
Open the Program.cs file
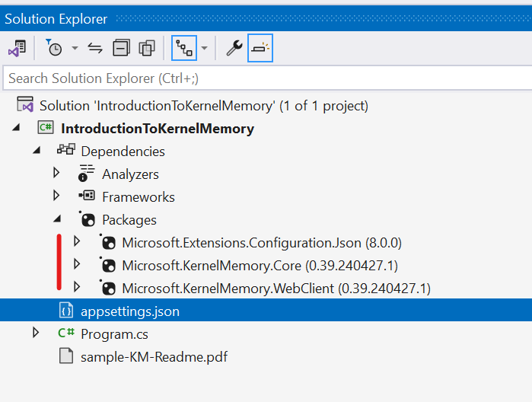tap(113, 333)
